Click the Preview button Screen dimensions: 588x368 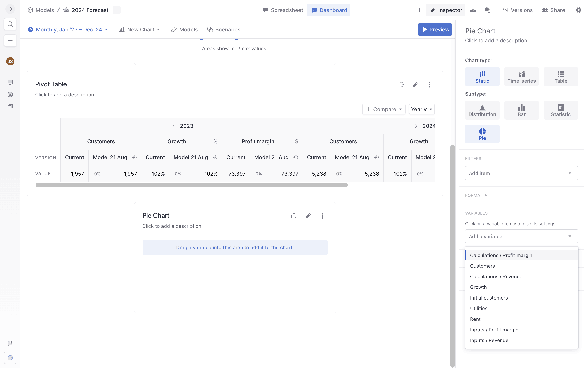click(x=435, y=29)
